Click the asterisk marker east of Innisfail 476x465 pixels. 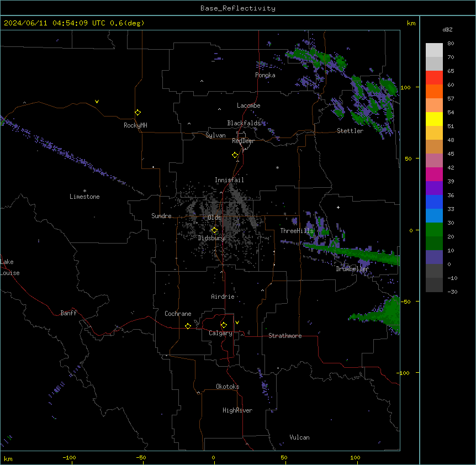[x=277, y=168]
